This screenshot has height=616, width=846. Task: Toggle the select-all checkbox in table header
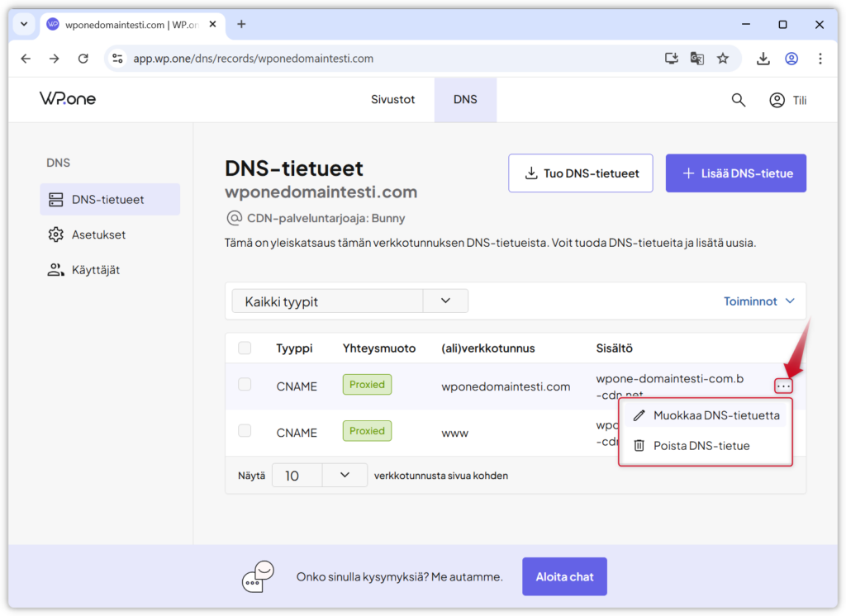(x=245, y=348)
